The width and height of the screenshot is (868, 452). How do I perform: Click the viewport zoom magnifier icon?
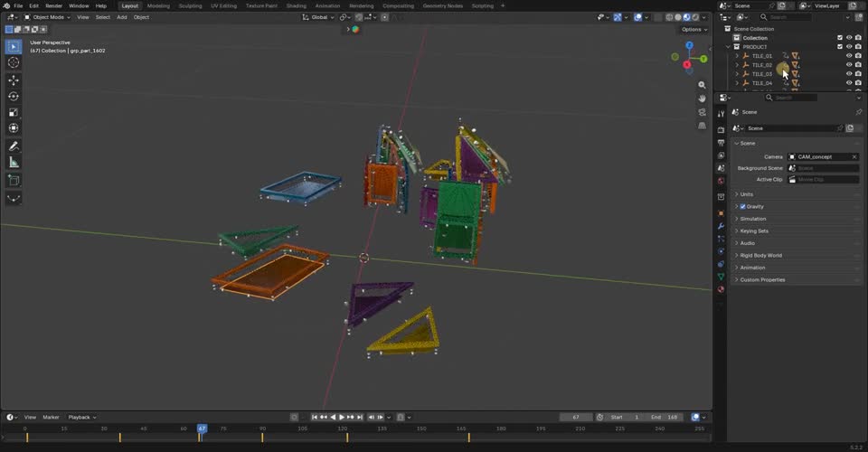coord(702,85)
